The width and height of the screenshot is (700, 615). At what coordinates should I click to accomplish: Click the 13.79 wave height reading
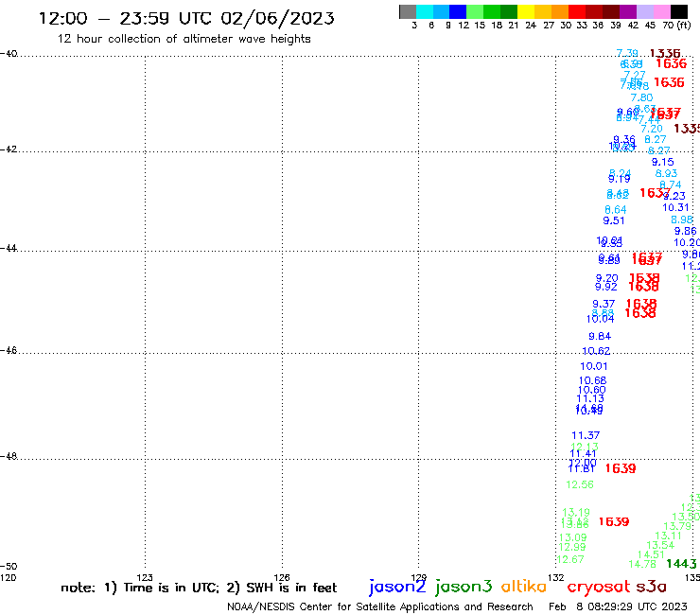tap(677, 526)
